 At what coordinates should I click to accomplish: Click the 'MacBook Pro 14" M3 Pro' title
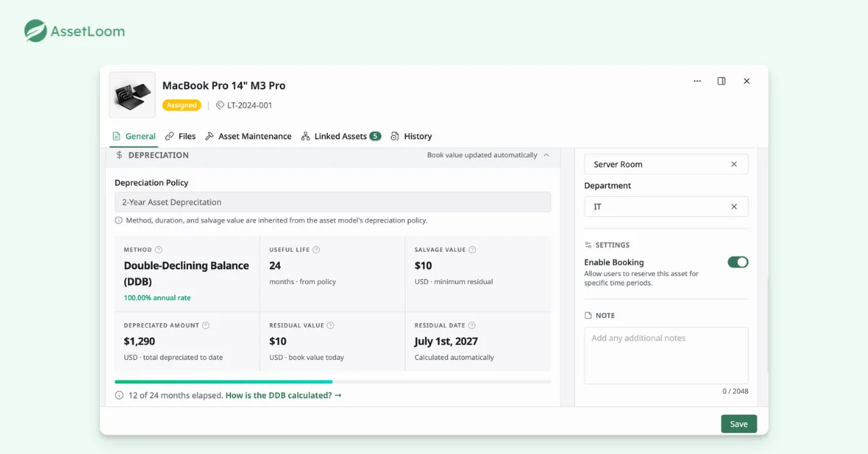click(224, 85)
